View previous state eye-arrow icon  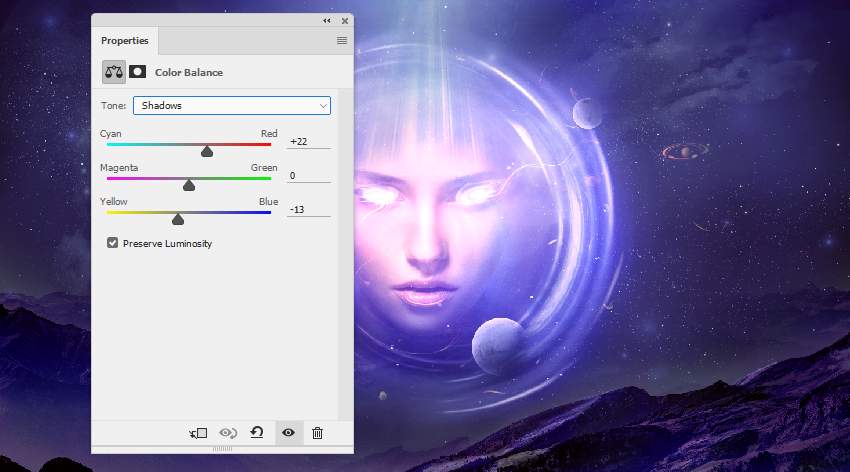[x=228, y=433]
